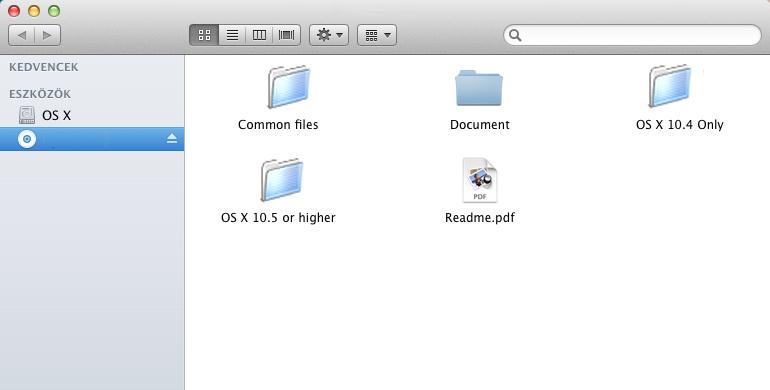Switch to Cover Flow view
The height and width of the screenshot is (390, 770).
[x=286, y=35]
